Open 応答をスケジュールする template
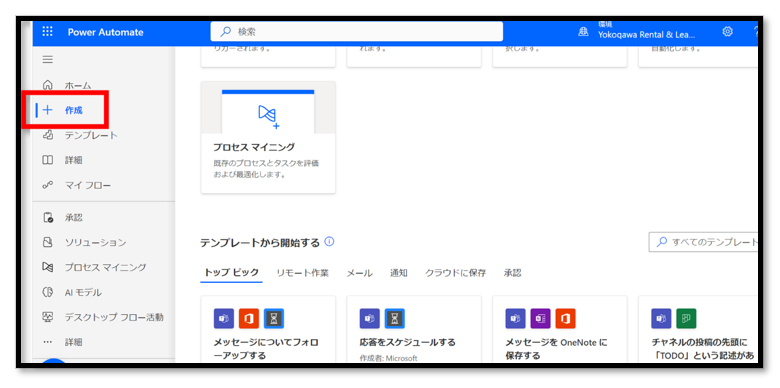Screen dimensions: 780x388 tap(414, 329)
